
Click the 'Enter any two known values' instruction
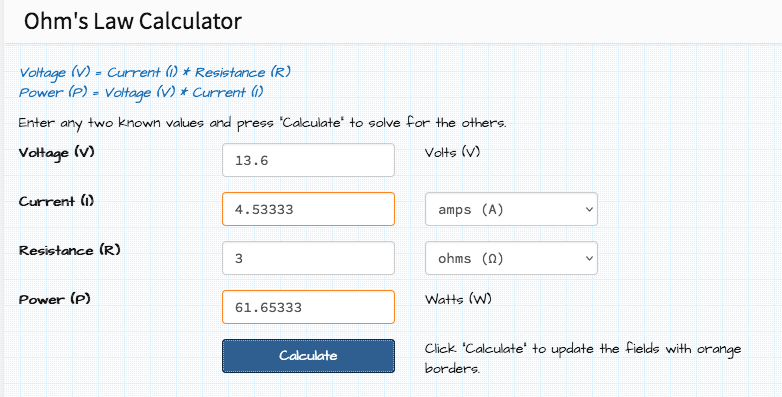(x=262, y=123)
